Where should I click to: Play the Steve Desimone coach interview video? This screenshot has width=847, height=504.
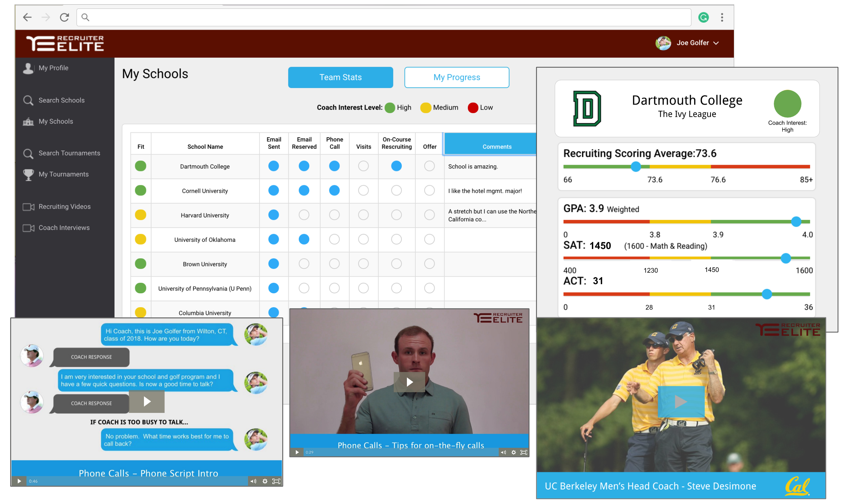(x=681, y=402)
